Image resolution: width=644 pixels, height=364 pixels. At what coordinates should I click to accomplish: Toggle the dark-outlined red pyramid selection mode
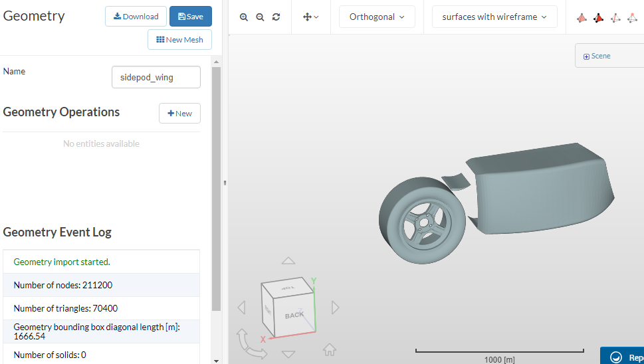pos(599,17)
